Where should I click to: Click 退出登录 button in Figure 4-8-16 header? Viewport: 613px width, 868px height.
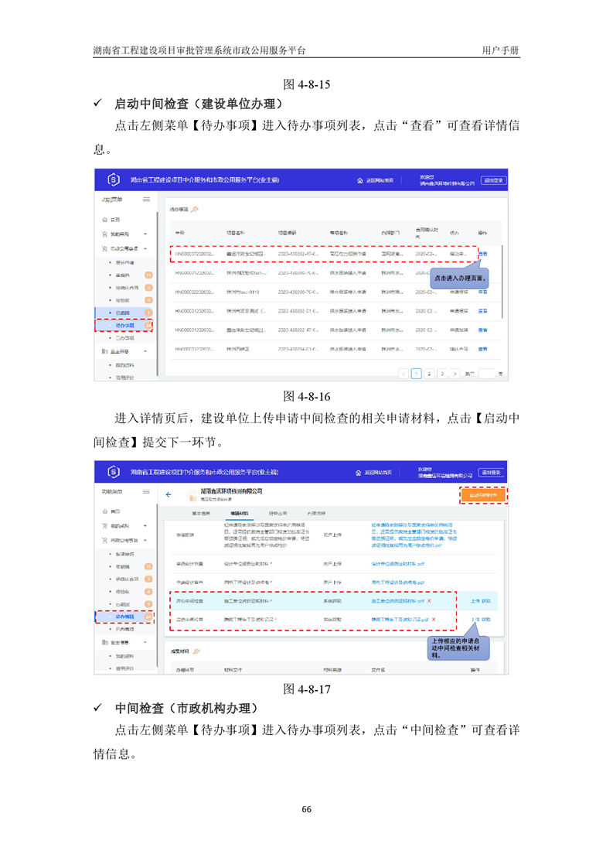pos(493,180)
